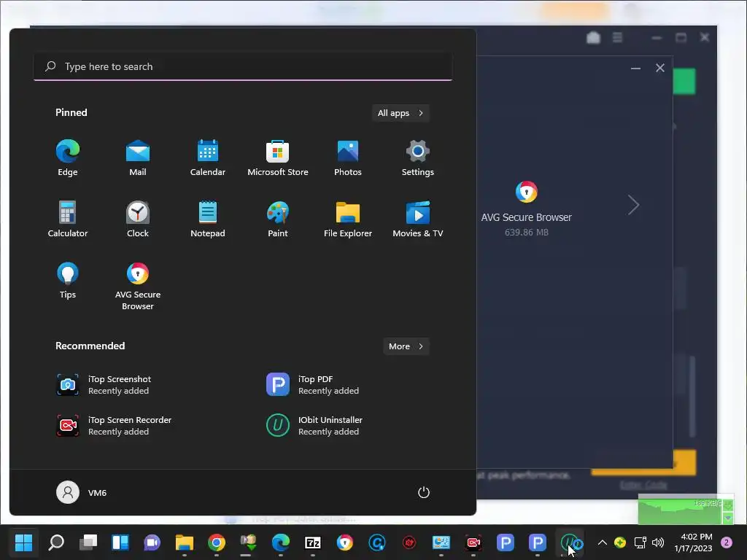Select AVG Secure Browser in the IObit dialog
This screenshot has height=560, width=747.
coord(527,209)
